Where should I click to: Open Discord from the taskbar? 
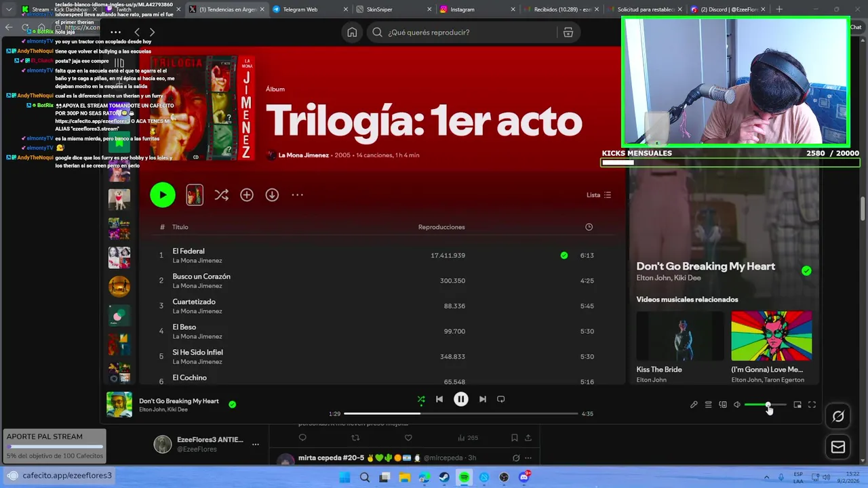(x=524, y=477)
